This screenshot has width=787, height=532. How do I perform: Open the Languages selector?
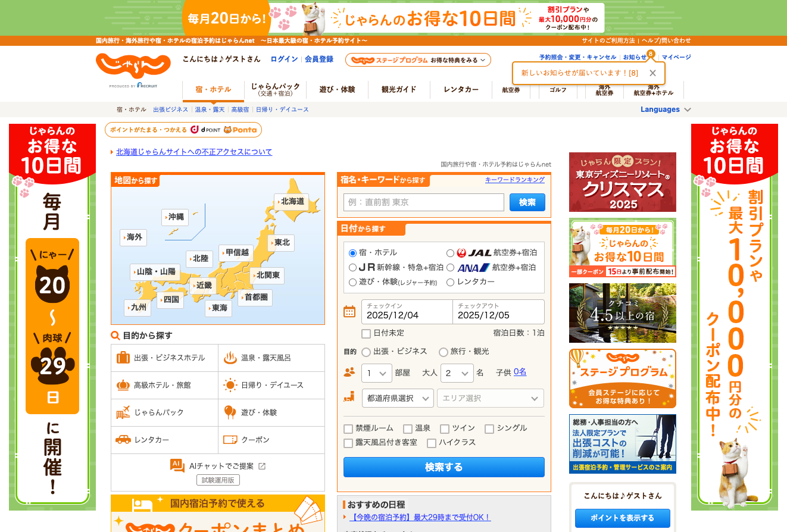(661, 109)
